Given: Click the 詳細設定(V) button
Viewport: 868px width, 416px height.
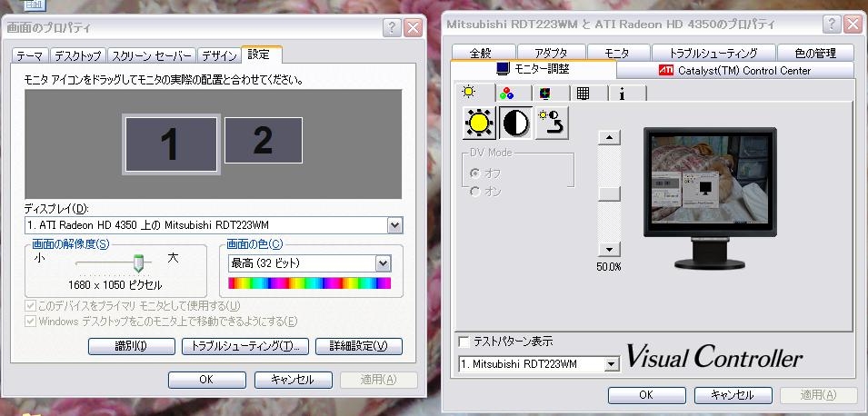Looking at the screenshot, I should point(359,346).
